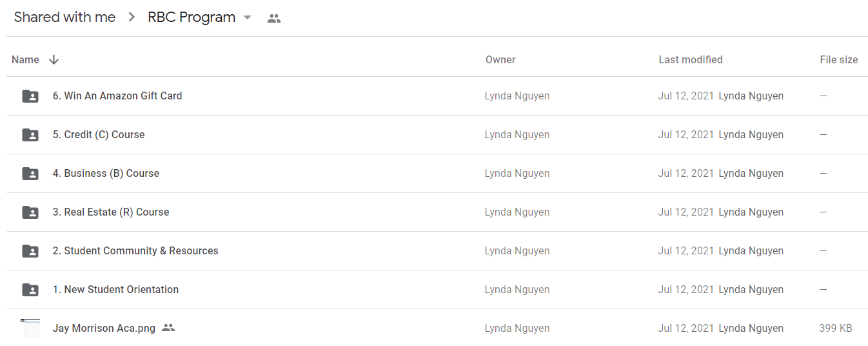Viewport: 868px width, 346px height.
Task: Click the folder icon for New Student Orientation
Action: pyautogui.click(x=30, y=290)
